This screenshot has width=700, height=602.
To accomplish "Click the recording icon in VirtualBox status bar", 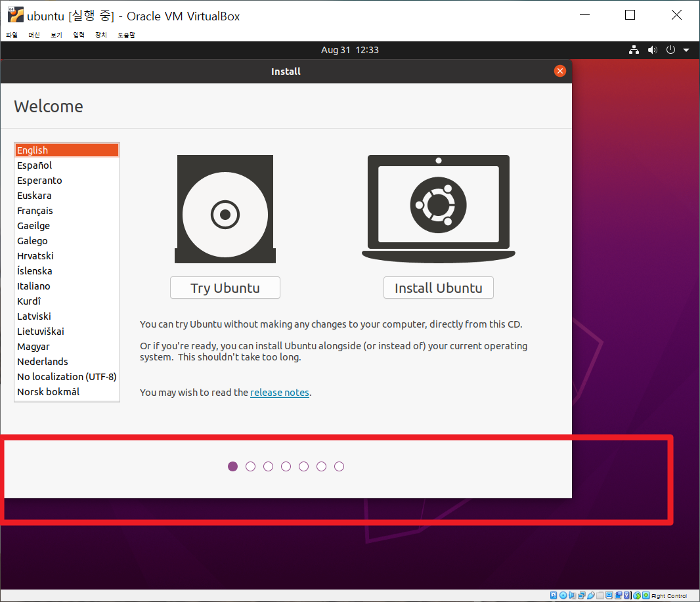I will 619,595.
